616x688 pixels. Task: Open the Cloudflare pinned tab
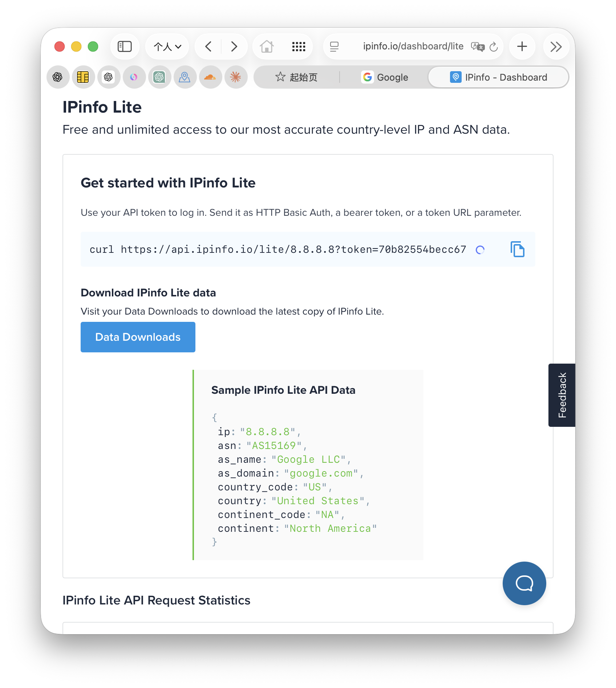[x=210, y=77]
